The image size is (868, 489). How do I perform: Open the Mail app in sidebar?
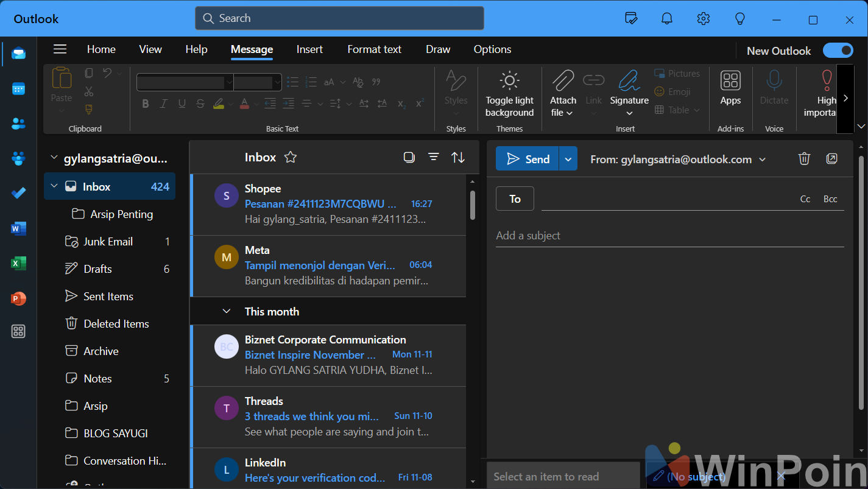coord(18,54)
